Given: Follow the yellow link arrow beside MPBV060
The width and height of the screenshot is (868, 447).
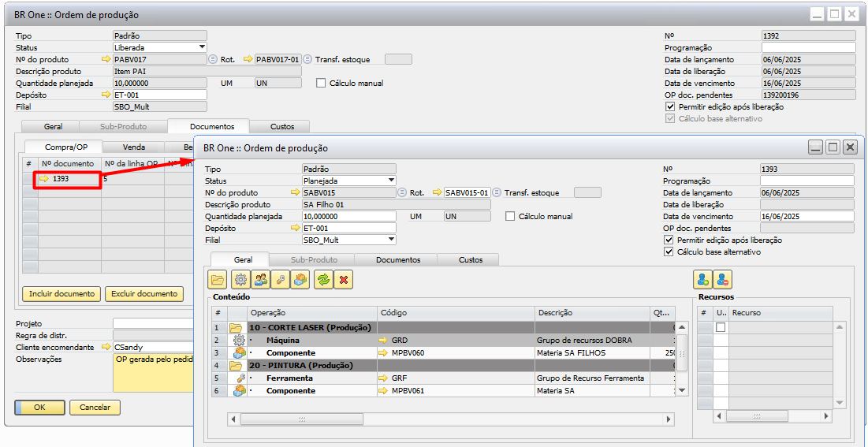Looking at the screenshot, I should 383,353.
